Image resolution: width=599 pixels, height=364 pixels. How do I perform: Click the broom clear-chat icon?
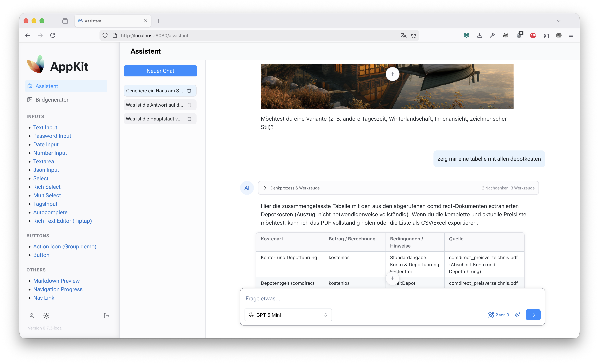pos(518,315)
